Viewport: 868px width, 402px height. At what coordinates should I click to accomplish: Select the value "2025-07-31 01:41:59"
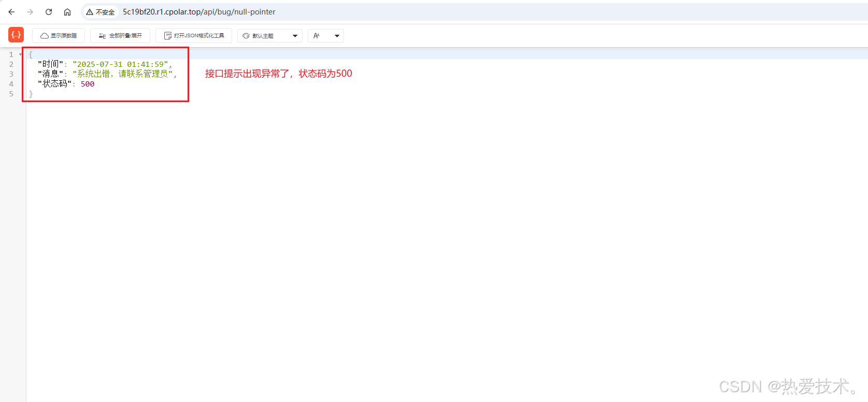(120, 64)
